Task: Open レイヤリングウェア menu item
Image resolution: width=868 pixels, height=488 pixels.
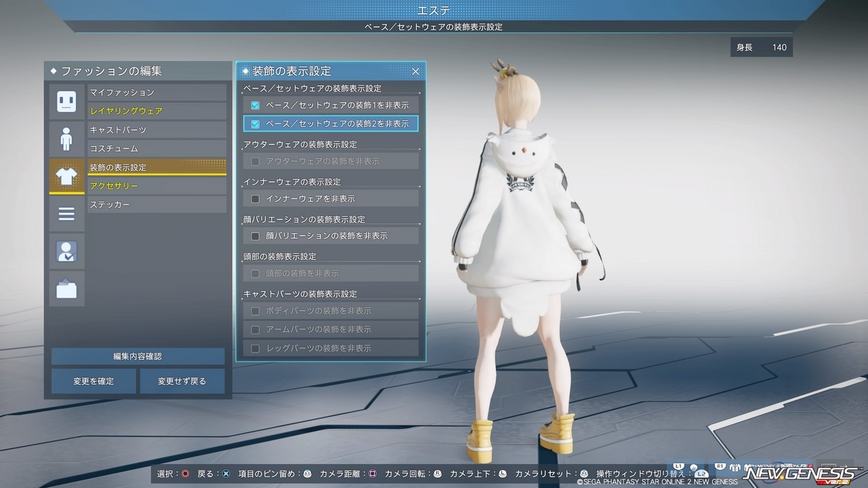Action: 157,111
